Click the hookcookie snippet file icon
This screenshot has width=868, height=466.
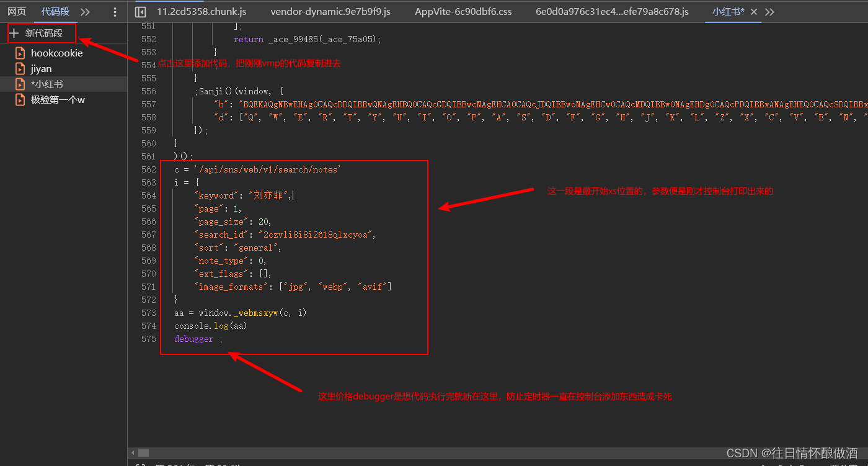20,53
